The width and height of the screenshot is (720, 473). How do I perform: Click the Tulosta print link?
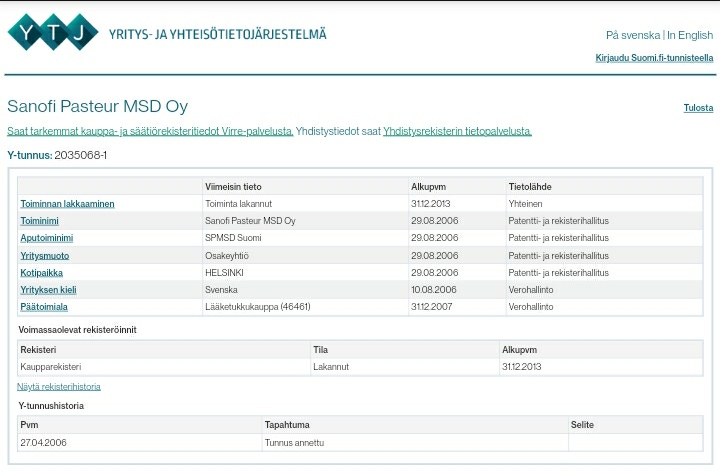[x=698, y=108]
